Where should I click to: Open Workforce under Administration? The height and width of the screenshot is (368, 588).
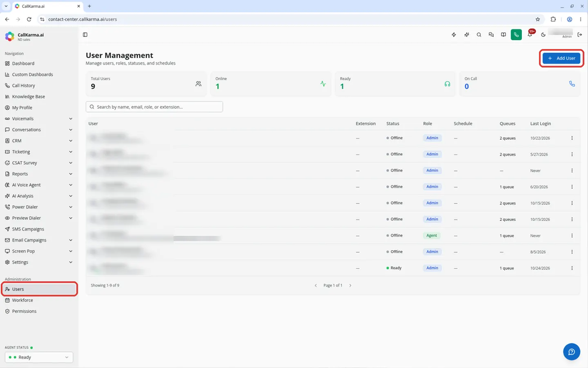[39, 300]
